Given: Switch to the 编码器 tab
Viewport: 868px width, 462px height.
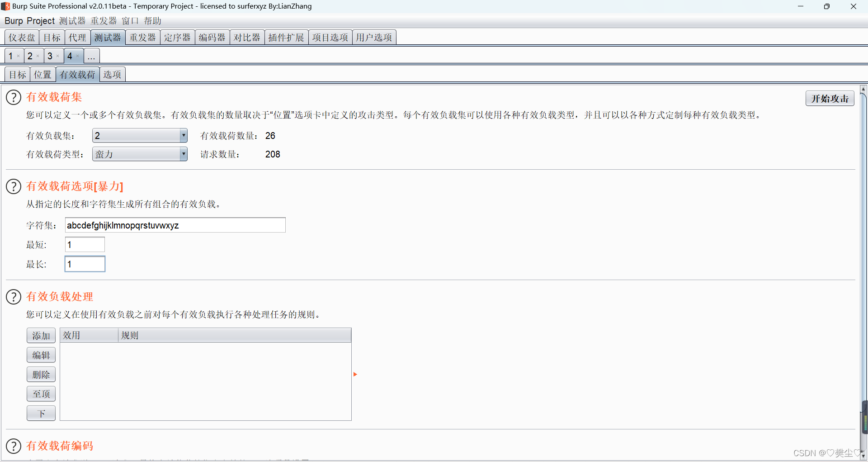Looking at the screenshot, I should coord(212,38).
